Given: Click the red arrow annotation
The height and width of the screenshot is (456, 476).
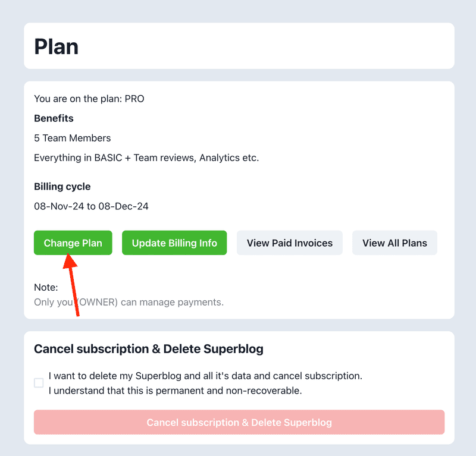Looking at the screenshot, I should point(74,284).
